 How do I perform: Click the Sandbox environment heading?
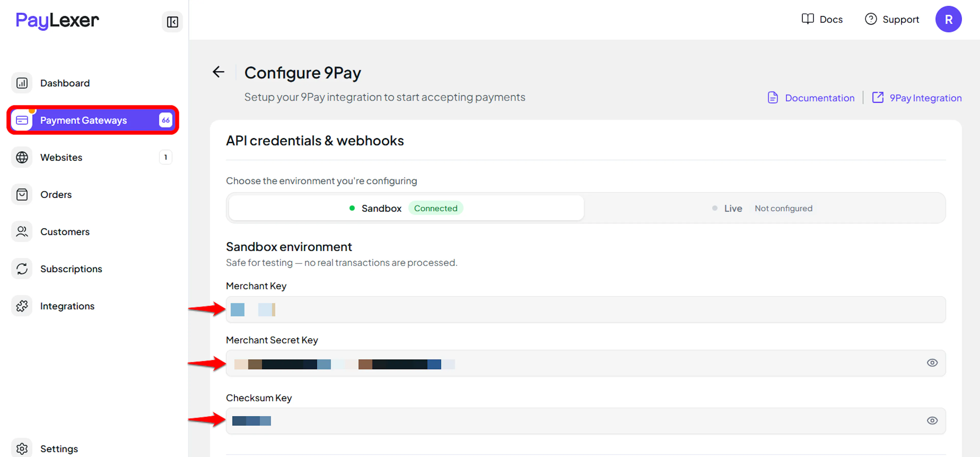click(x=289, y=247)
